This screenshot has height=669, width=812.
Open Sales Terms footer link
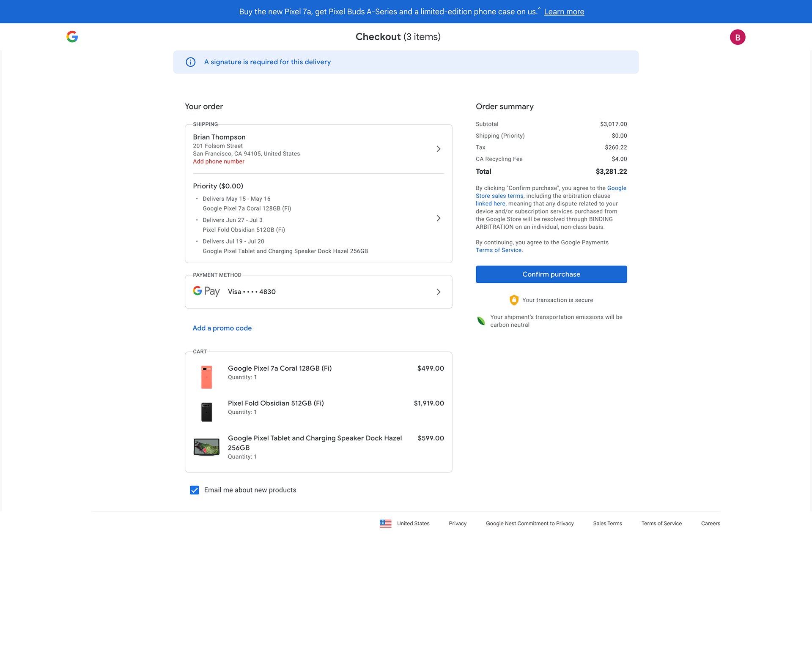click(x=607, y=524)
